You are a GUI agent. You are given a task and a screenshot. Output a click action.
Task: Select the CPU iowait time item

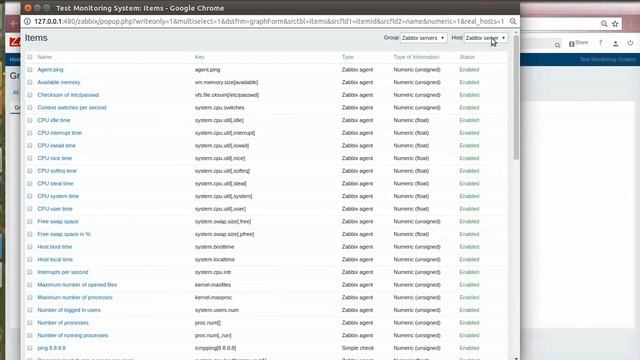point(56,146)
